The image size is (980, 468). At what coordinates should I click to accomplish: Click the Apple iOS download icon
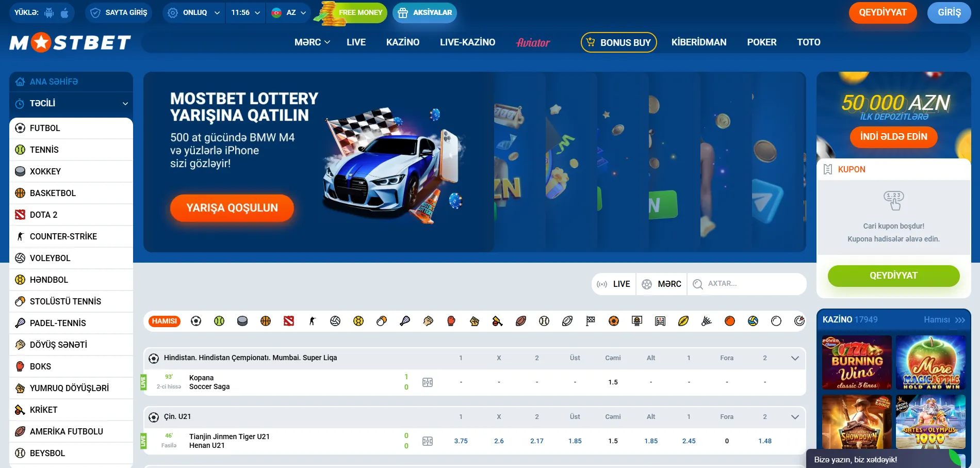coord(64,12)
